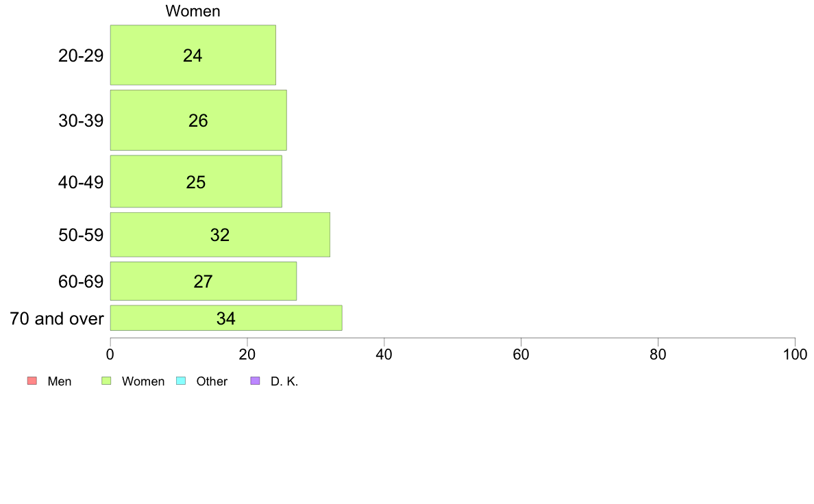Select the 30-39 bar with value 26
Viewport: 814px width, 504px height.
click(198, 121)
